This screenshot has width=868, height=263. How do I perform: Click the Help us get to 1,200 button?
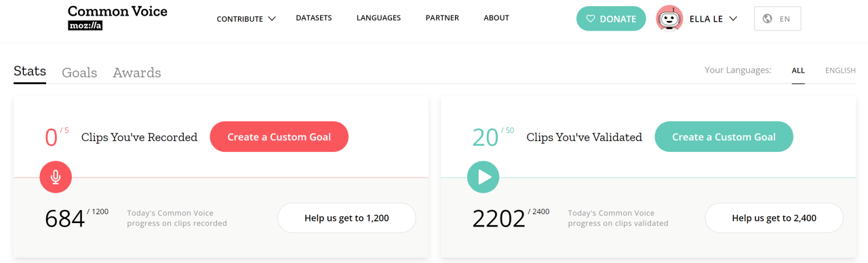pyautogui.click(x=347, y=218)
